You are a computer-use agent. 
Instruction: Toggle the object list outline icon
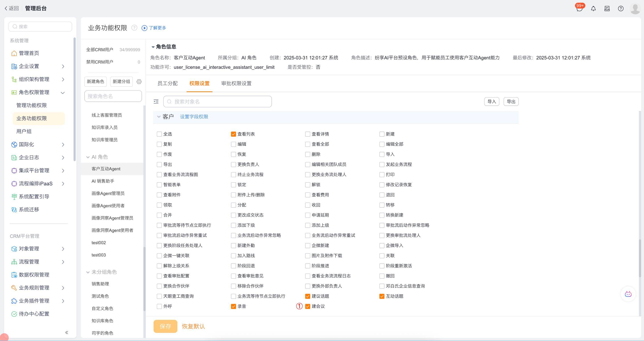pyautogui.click(x=156, y=101)
